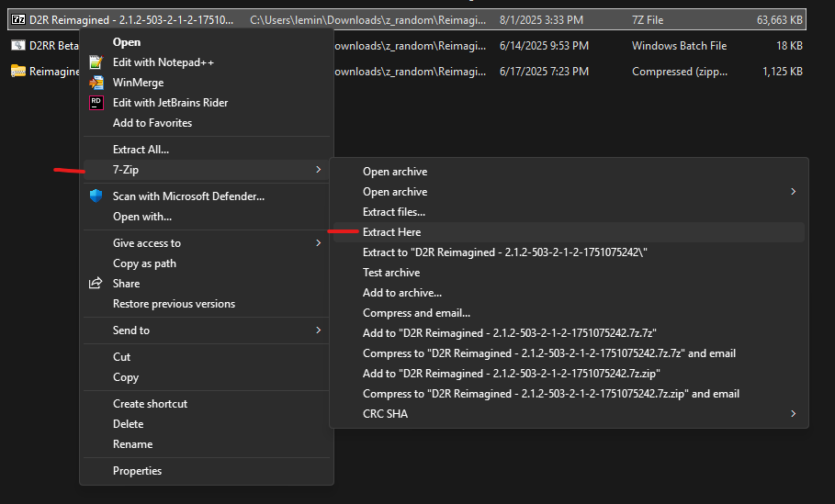Screen dimensions: 835x504
Task: Click the 1,125 KB size cell
Action: 783,72
